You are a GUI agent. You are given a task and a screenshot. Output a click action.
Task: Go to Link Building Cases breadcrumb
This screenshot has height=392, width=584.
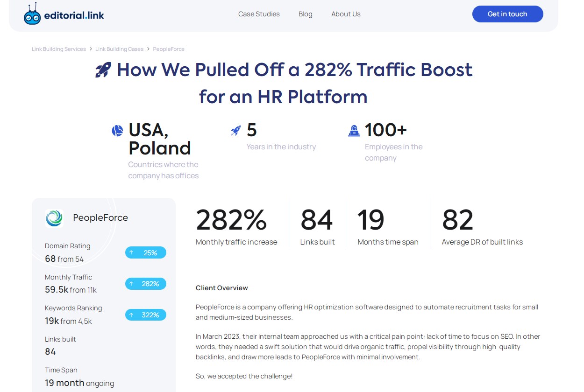pyautogui.click(x=119, y=49)
